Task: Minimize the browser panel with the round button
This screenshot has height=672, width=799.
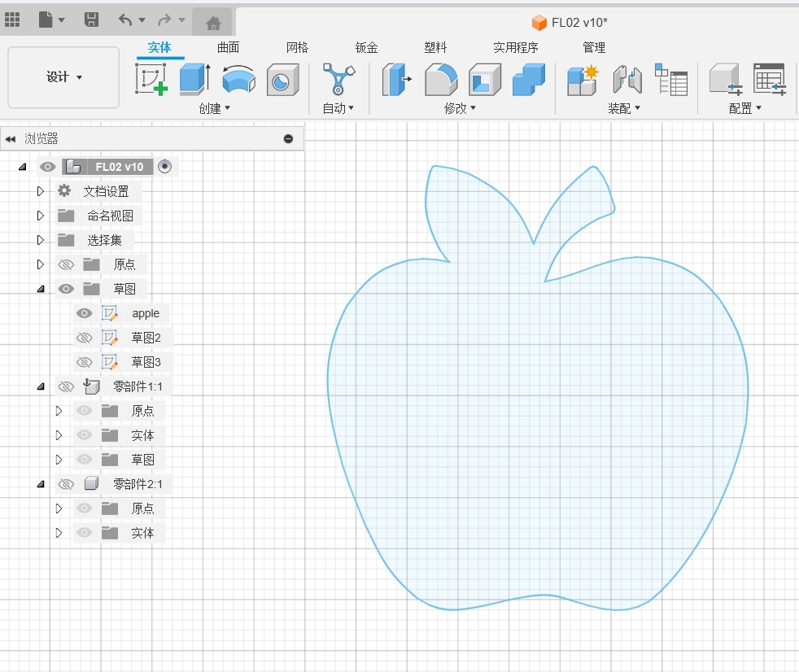Action: pyautogui.click(x=288, y=138)
